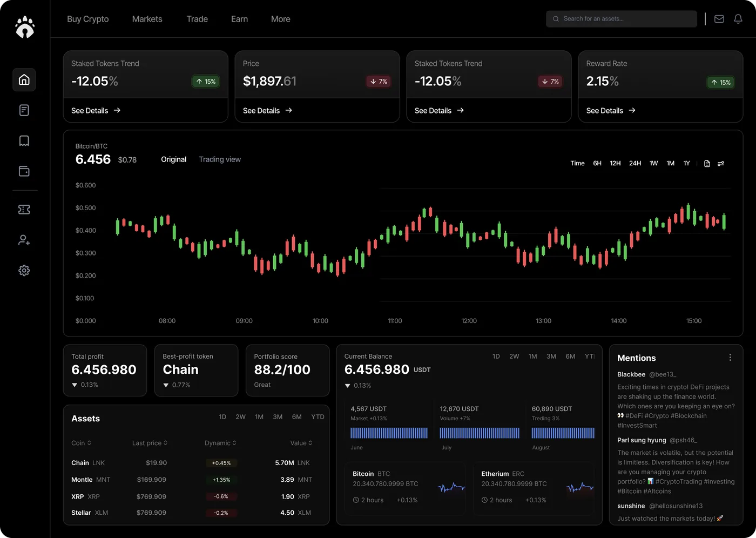The image size is (756, 538).
Task: Sort assets by Value column
Action: [301, 443]
